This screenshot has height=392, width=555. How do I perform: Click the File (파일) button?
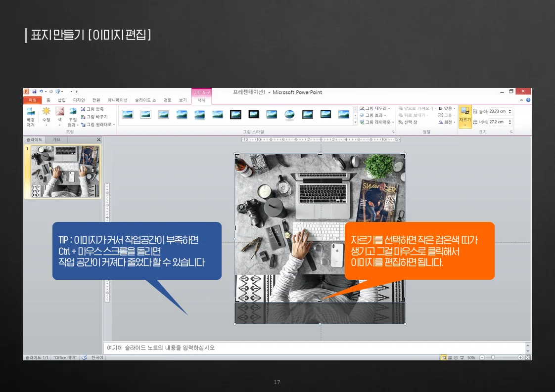click(x=32, y=100)
